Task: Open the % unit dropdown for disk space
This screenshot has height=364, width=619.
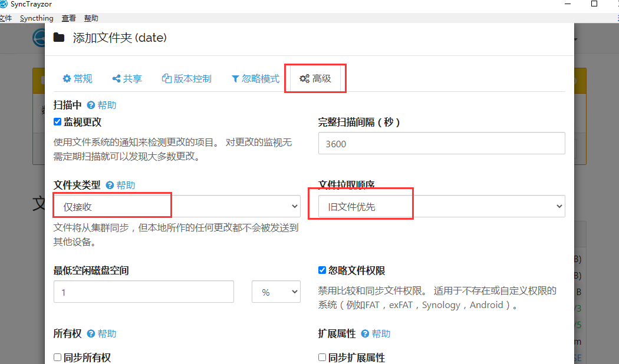Action: click(276, 292)
